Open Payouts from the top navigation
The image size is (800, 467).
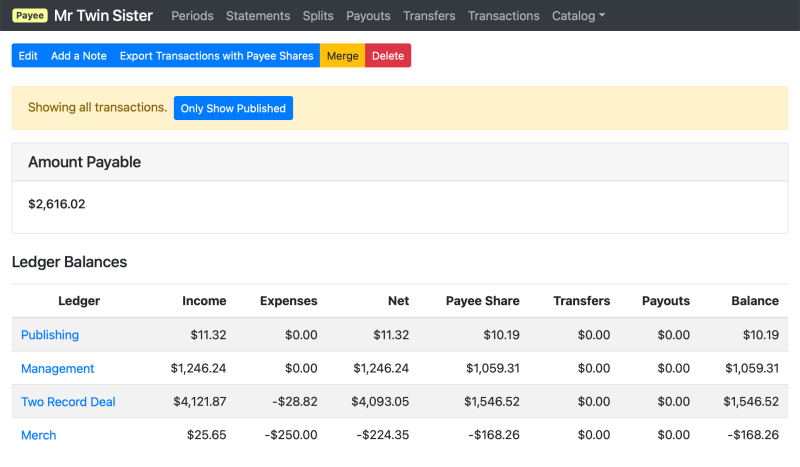368,16
